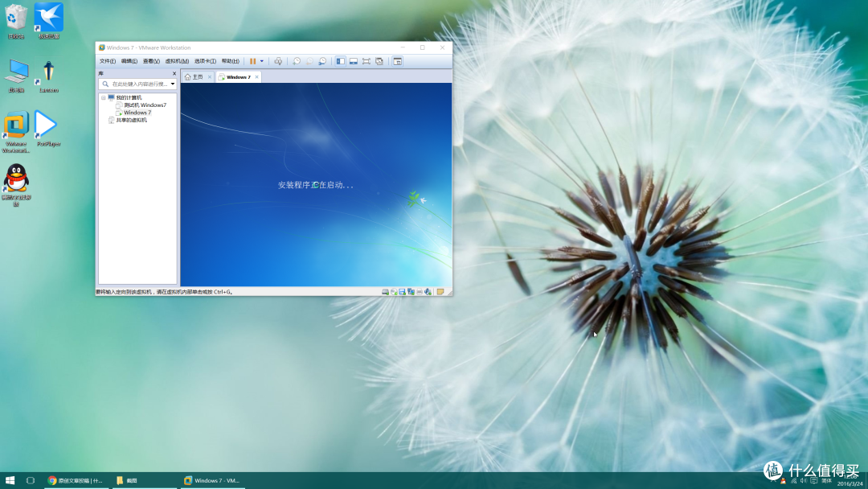Click the 简体 input method indicator
This screenshot has height=489, width=868.
(826, 480)
